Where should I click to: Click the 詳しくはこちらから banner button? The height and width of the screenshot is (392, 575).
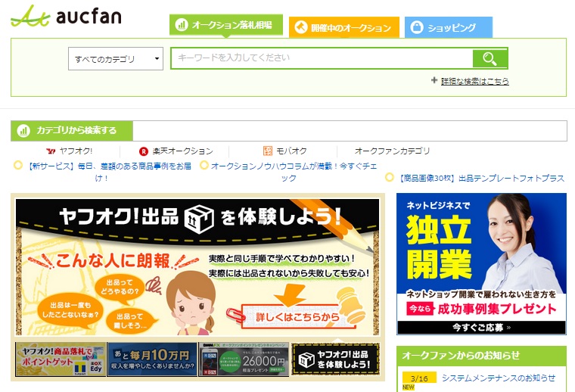click(297, 316)
